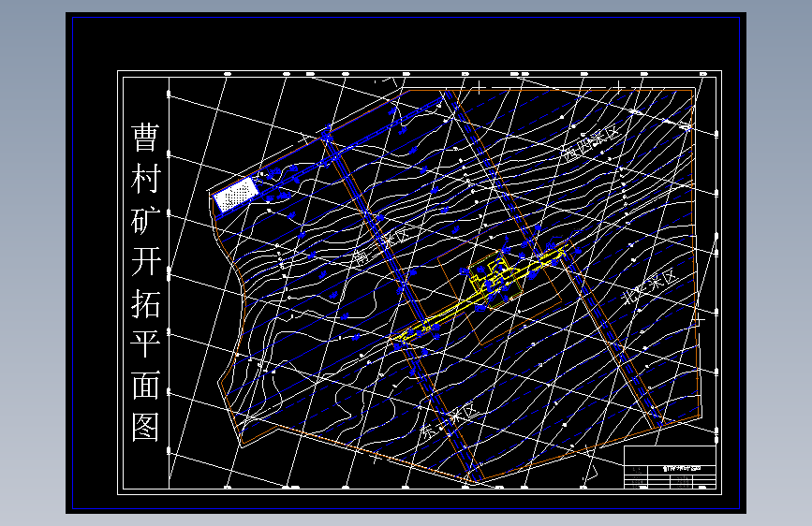Click the title block table in the drawing corner
Viewport: 812px width, 526px height.
[x=670, y=467]
